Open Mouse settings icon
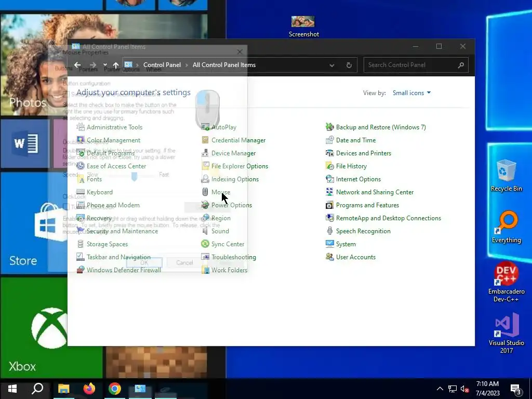Screen dimensions: 532x399 click(205, 192)
